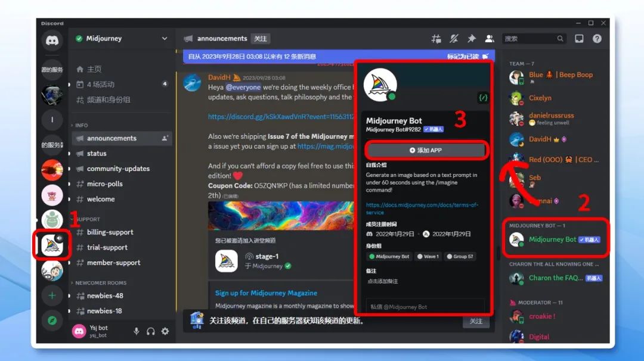
Task: Click 关注 button in bottom follow banner
Action: [x=476, y=321]
